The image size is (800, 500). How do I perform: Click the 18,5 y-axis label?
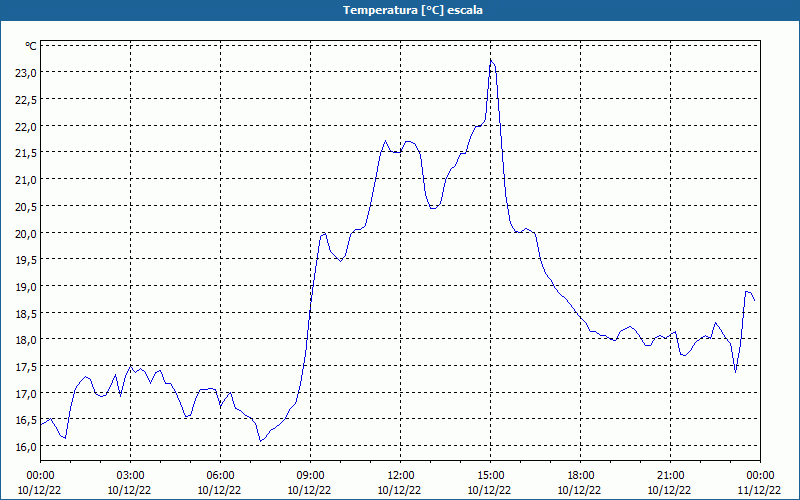[26, 313]
